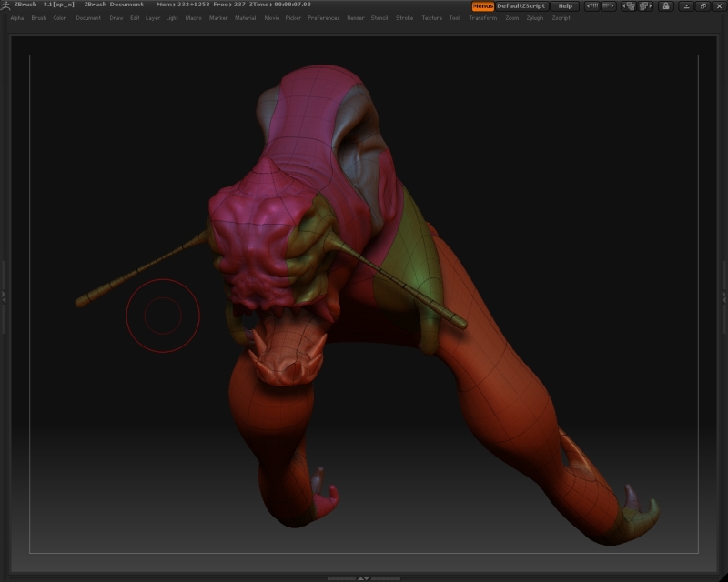This screenshot has height=582, width=728.
Task: Open the Marker menu
Action: (x=218, y=18)
